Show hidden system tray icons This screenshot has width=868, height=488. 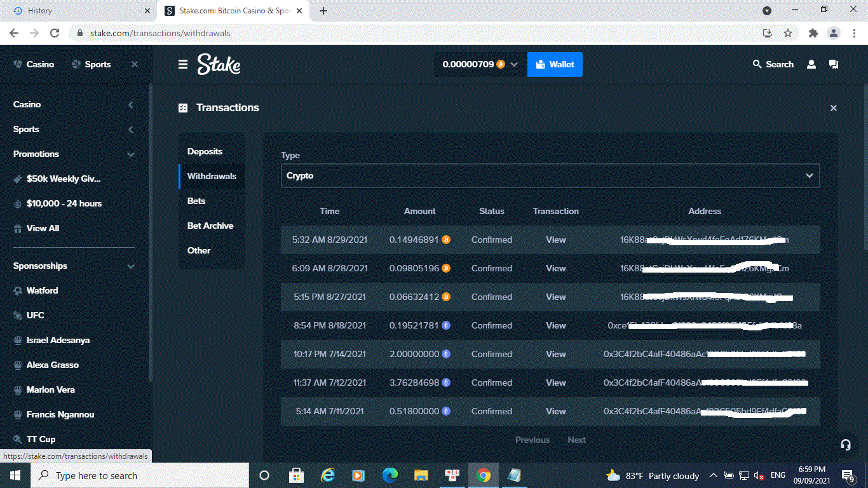coord(713,475)
